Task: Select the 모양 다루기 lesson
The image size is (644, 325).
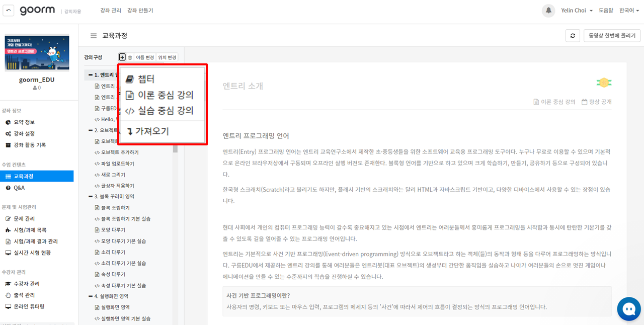Action: click(113, 230)
